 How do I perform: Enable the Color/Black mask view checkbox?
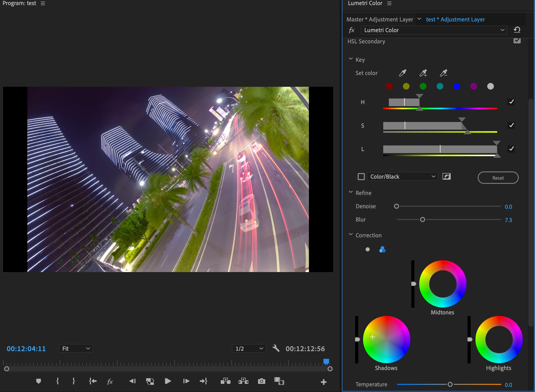361,177
